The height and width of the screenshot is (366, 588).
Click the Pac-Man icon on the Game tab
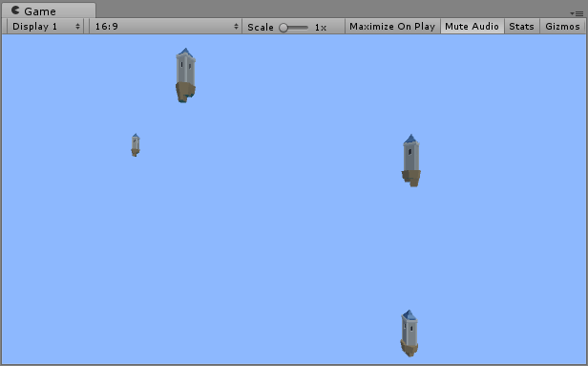pos(15,11)
